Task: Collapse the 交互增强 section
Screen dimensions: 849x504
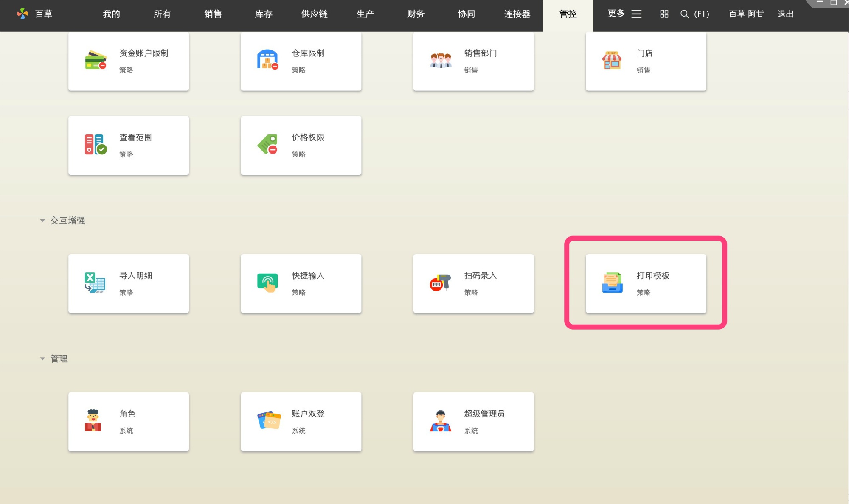Action: click(42, 221)
